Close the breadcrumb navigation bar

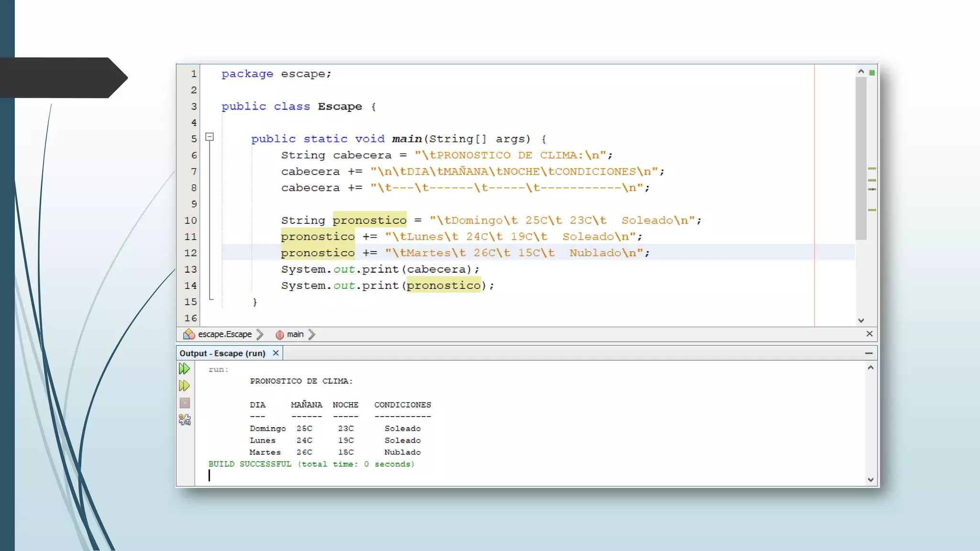click(x=869, y=334)
